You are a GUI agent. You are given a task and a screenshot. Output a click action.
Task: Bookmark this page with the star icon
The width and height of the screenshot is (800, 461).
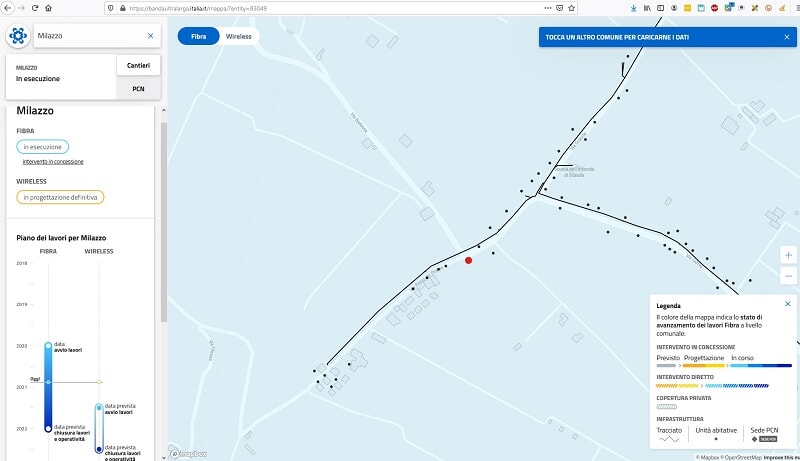[x=571, y=8]
